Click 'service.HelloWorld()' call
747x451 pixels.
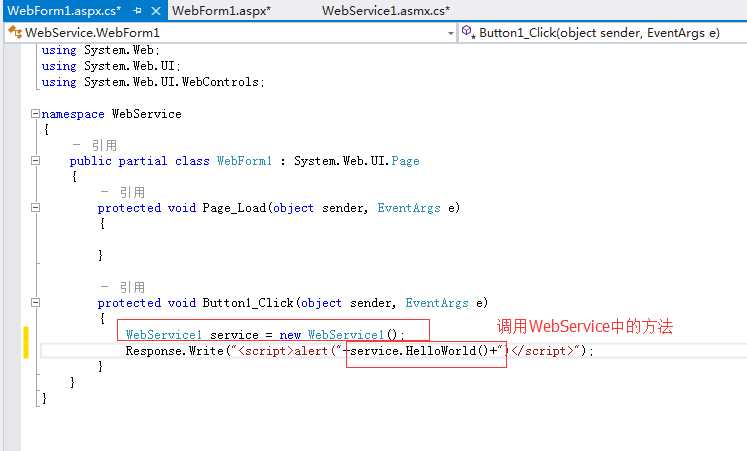pos(419,351)
